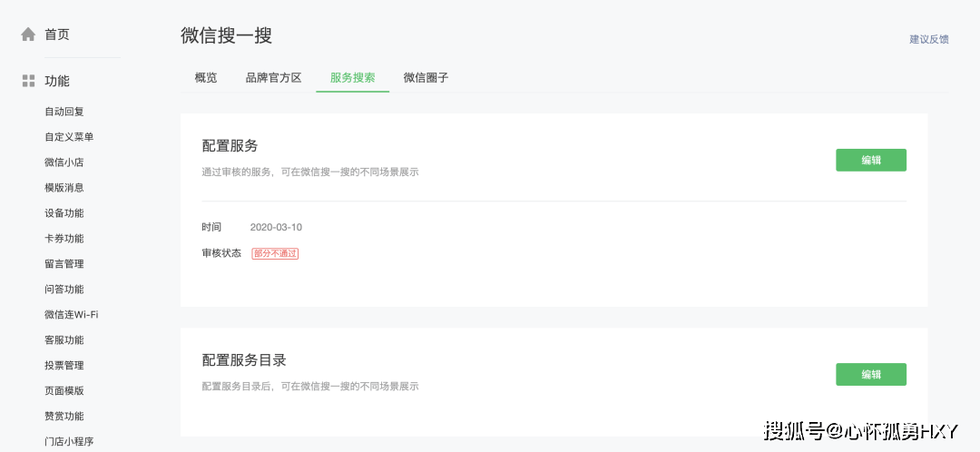
Task: Select 投票管理 sidebar item
Action: [x=64, y=366]
